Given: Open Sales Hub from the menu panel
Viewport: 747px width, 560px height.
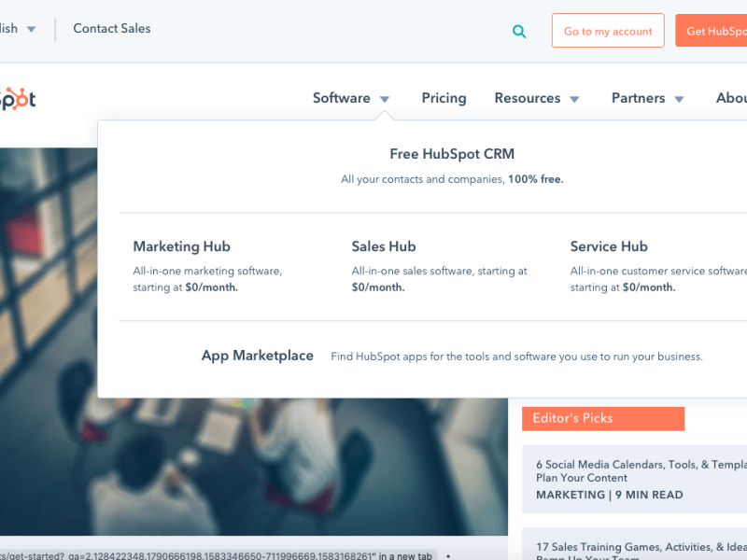Looking at the screenshot, I should tap(384, 245).
